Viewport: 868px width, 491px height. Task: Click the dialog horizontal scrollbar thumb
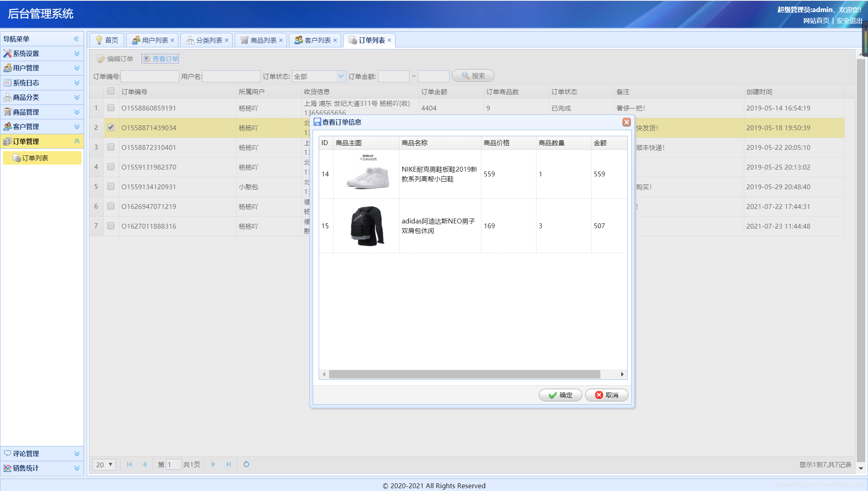pyautogui.click(x=465, y=374)
